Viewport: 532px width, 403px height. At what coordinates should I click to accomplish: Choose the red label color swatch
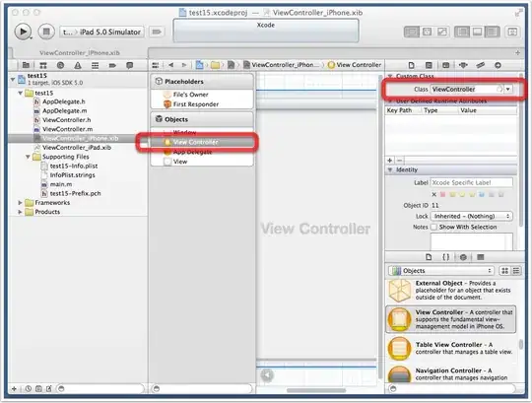[442, 194]
